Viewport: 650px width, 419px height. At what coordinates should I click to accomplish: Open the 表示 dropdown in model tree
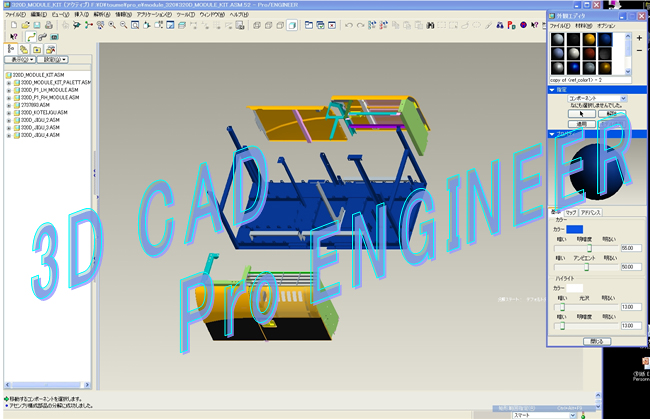click(x=20, y=60)
